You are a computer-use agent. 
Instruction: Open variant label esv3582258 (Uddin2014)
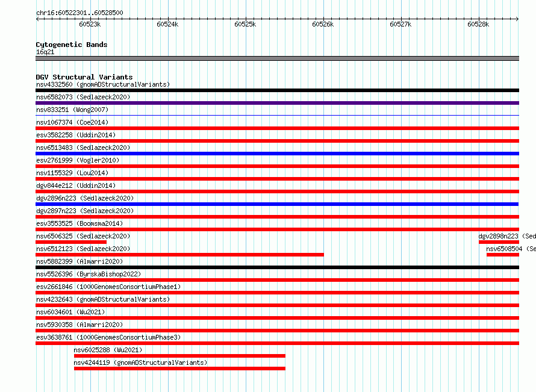(76, 135)
